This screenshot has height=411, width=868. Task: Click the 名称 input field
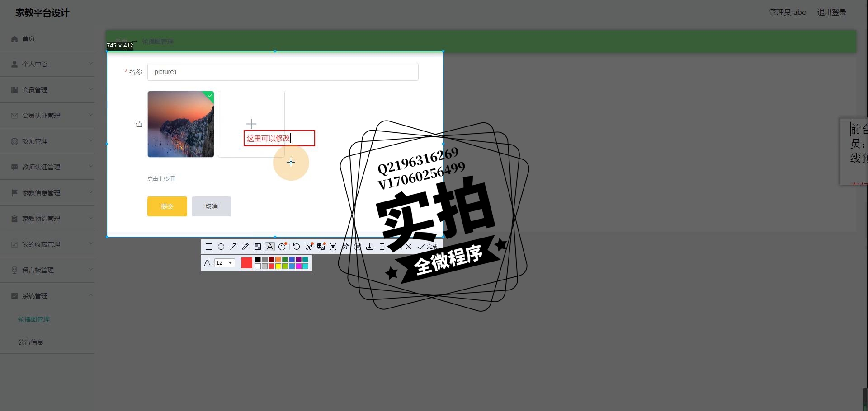(x=283, y=72)
